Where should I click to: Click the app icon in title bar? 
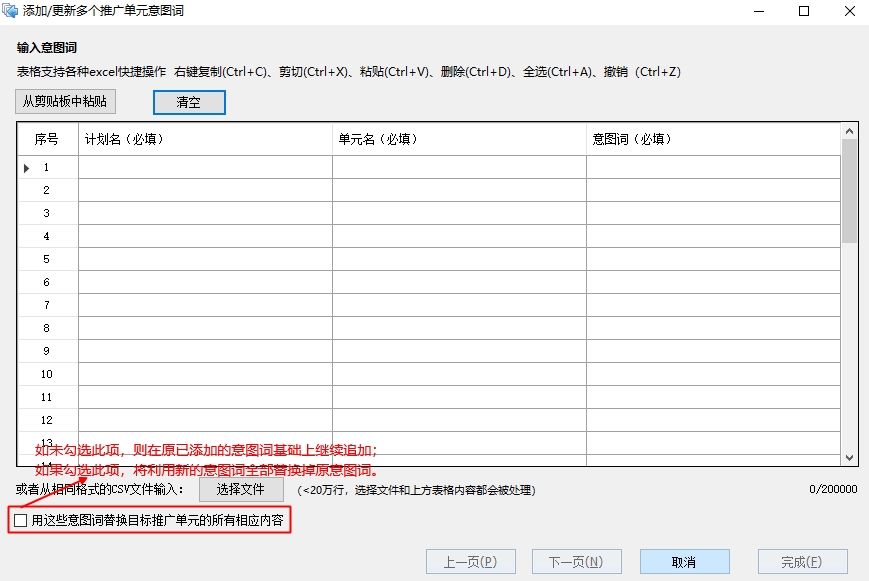[x=10, y=11]
